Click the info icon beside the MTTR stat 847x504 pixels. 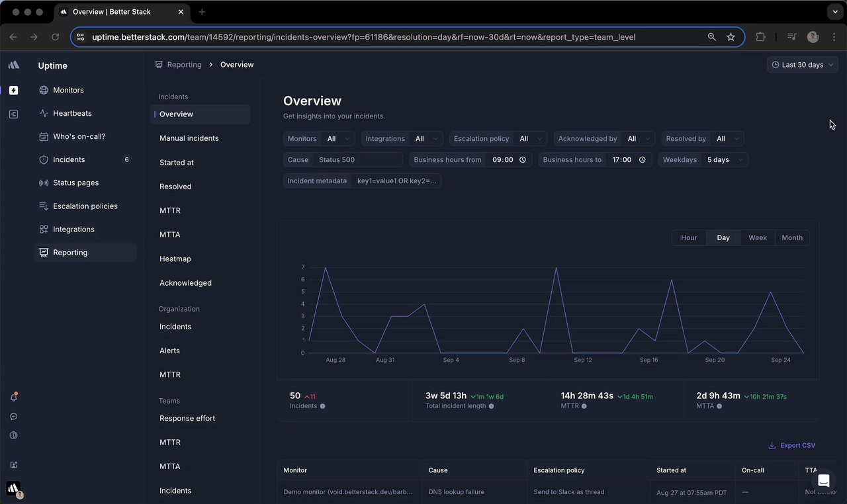[x=584, y=406]
